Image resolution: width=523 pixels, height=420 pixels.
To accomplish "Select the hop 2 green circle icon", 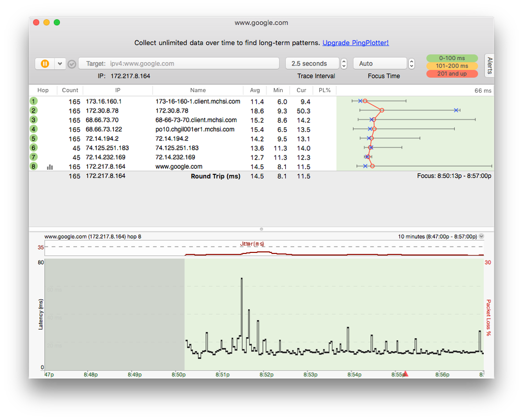I will (34, 110).
